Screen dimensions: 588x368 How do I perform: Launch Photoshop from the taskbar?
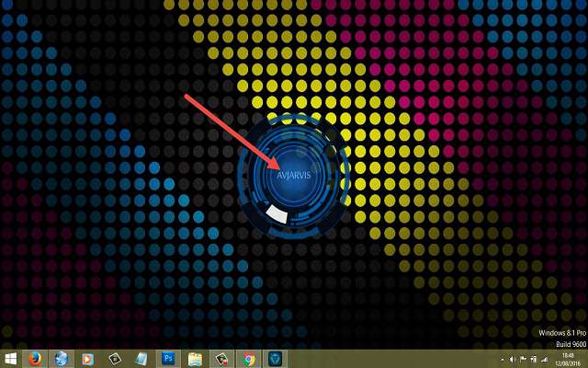[168, 358]
